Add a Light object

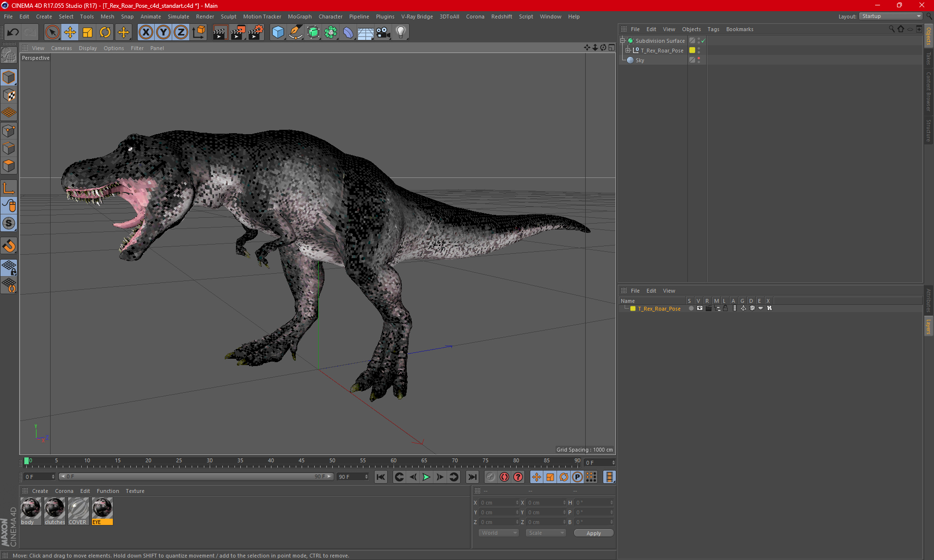point(401,32)
